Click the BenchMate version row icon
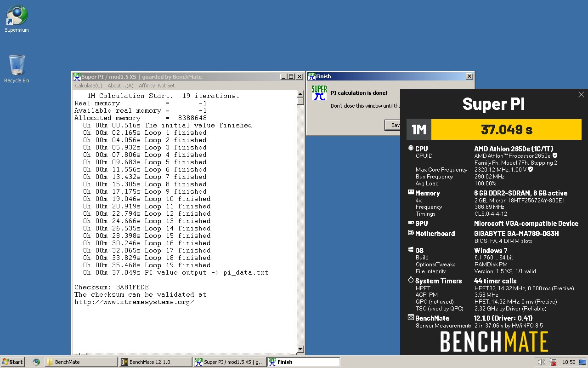This screenshot has width=588, height=368. point(411,317)
